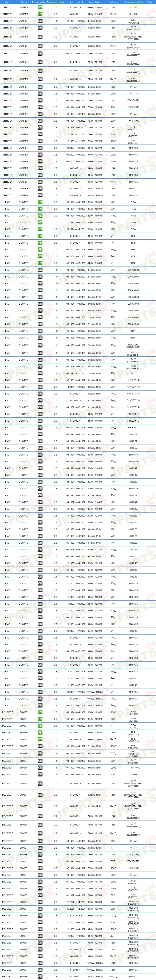Viewport: 156px width, 980px height.
Task: Click ON icon in Peugeot D9B (XUD9AU) row
Action: (x=40, y=746)
